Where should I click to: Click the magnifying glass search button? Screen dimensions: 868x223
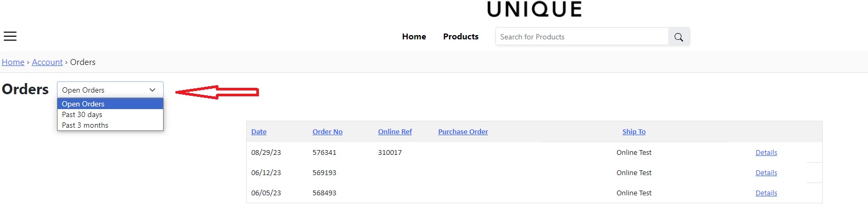678,37
